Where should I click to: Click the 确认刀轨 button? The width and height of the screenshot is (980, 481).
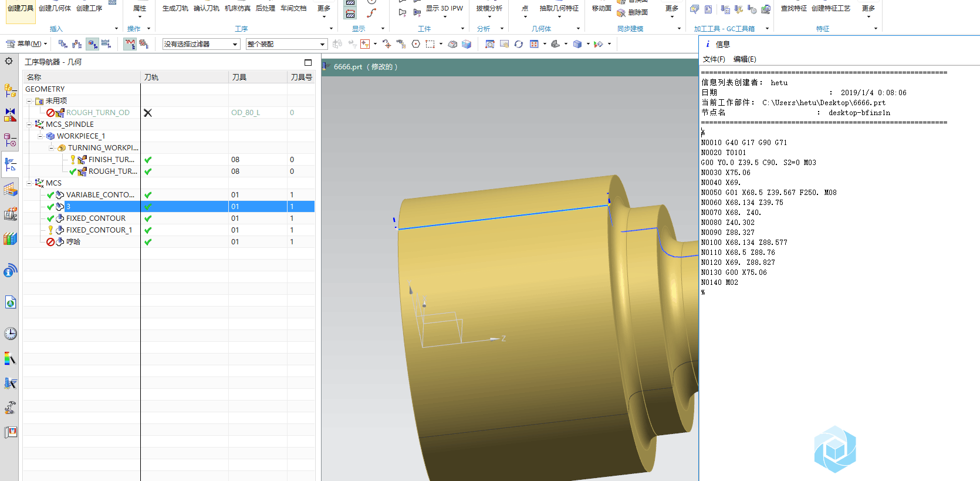click(x=207, y=8)
